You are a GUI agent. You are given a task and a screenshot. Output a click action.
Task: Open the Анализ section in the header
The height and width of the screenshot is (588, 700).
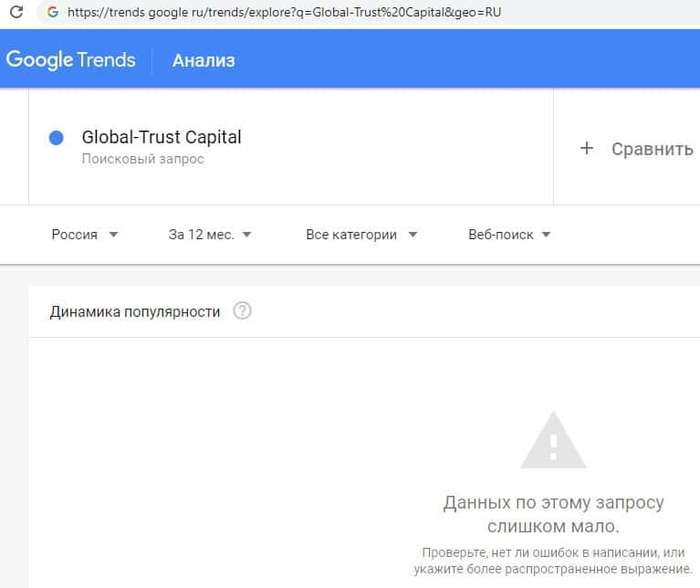(x=204, y=60)
